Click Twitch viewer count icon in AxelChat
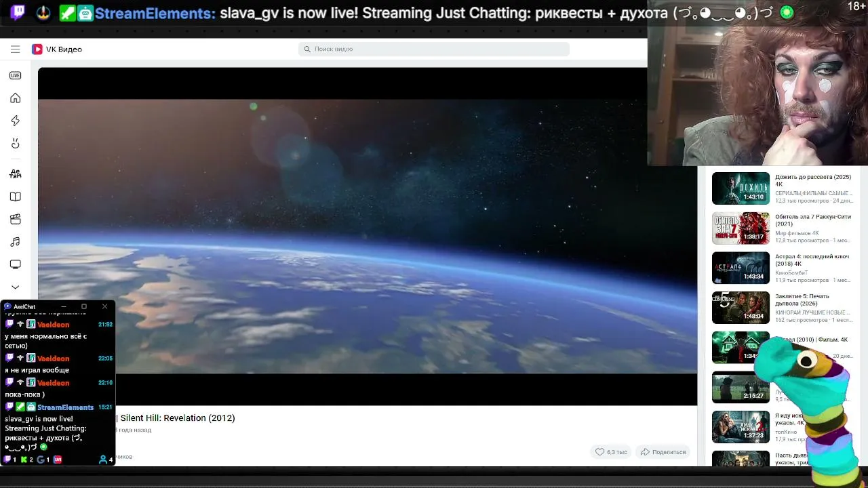 pos(7,460)
